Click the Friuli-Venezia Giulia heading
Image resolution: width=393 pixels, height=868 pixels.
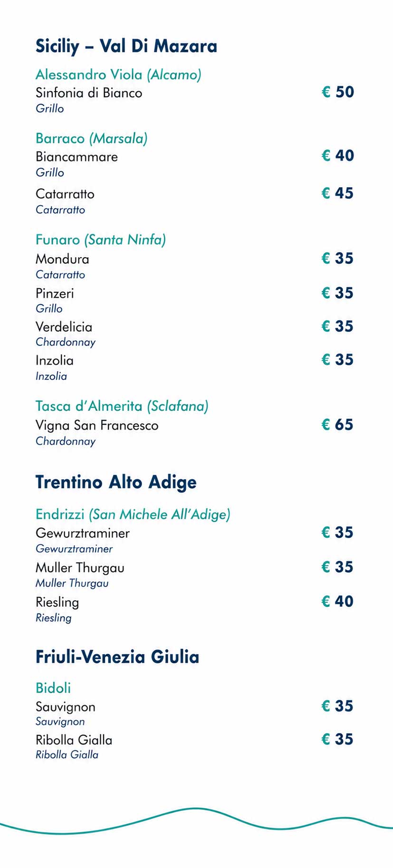click(117, 657)
